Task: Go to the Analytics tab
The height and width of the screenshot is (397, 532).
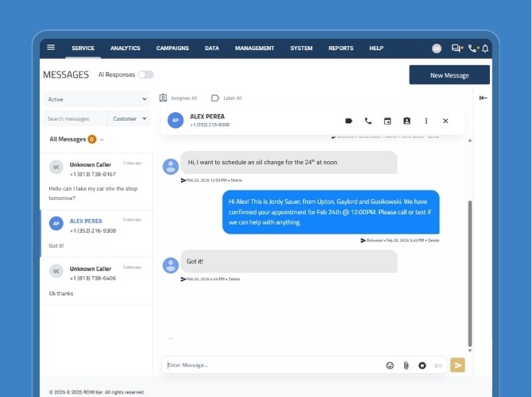Action: click(x=125, y=48)
